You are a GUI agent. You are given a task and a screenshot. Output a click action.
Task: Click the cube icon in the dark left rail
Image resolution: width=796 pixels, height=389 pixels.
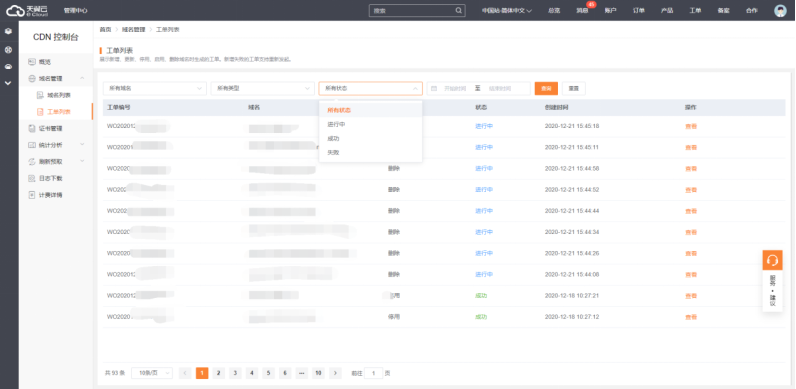click(8, 31)
